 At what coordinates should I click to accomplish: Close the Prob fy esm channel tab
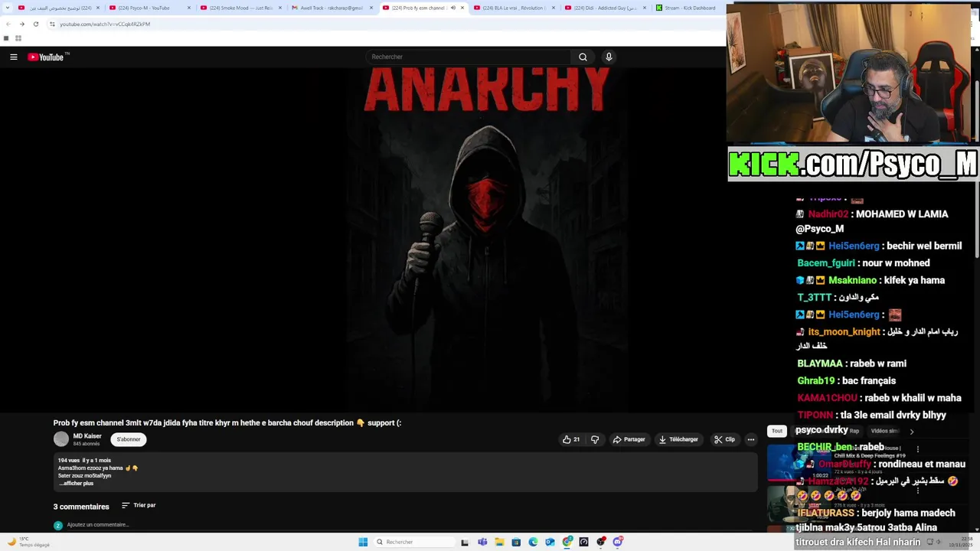pyautogui.click(x=462, y=8)
